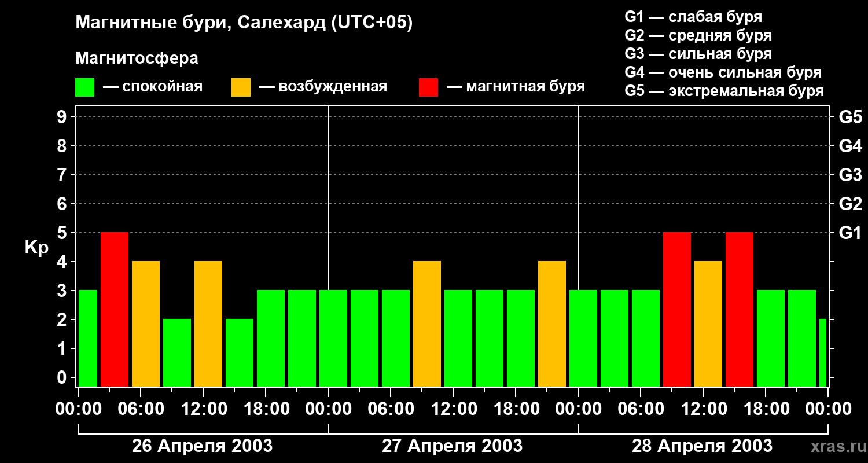Click the 06:00 time label under 27 April
Image resolution: width=868 pixels, height=463 pixels.
(391, 409)
